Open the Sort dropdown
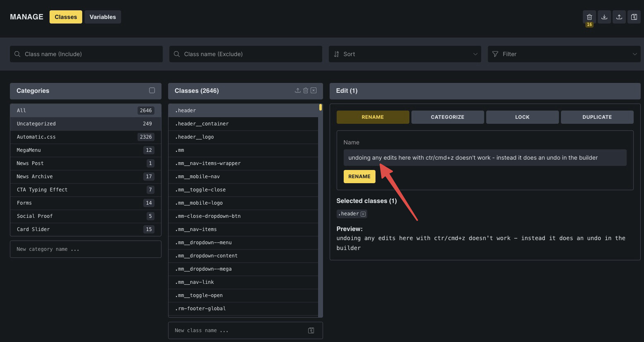The height and width of the screenshot is (342, 644). tap(405, 54)
